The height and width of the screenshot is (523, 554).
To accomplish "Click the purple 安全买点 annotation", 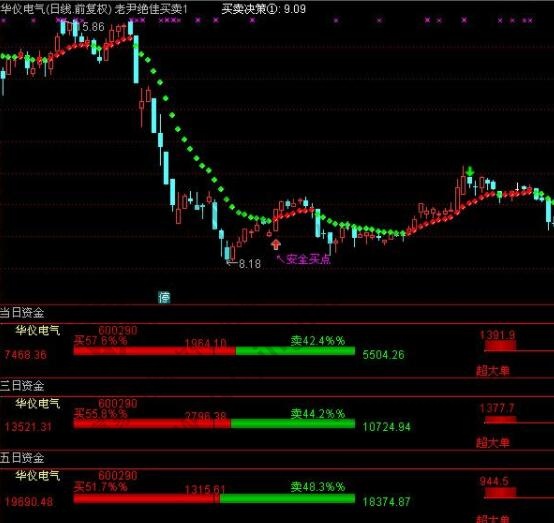I will click(x=308, y=259).
